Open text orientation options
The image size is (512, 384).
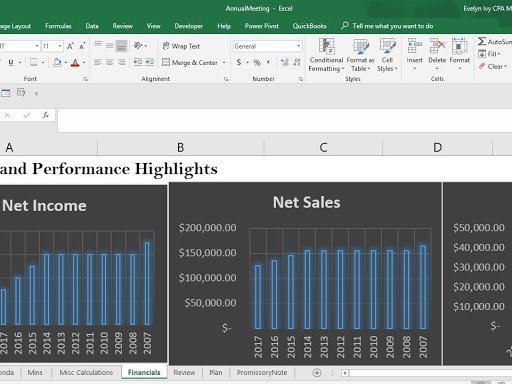pos(140,45)
